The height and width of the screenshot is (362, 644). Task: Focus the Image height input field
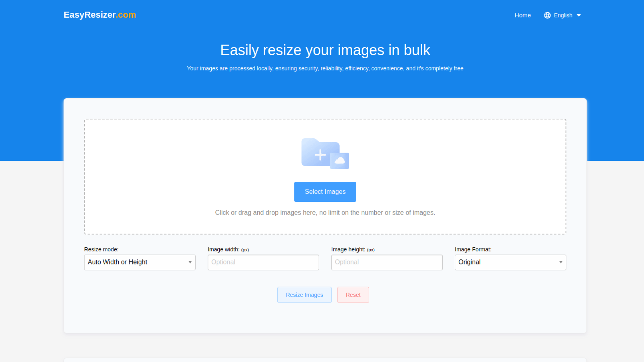coord(386,262)
